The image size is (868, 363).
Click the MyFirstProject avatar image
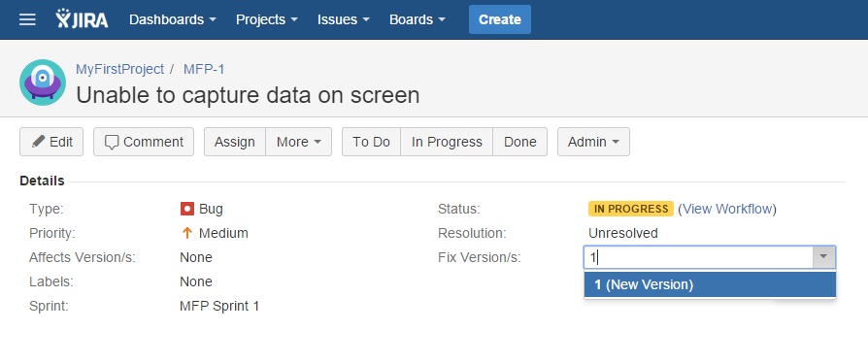[x=43, y=82]
